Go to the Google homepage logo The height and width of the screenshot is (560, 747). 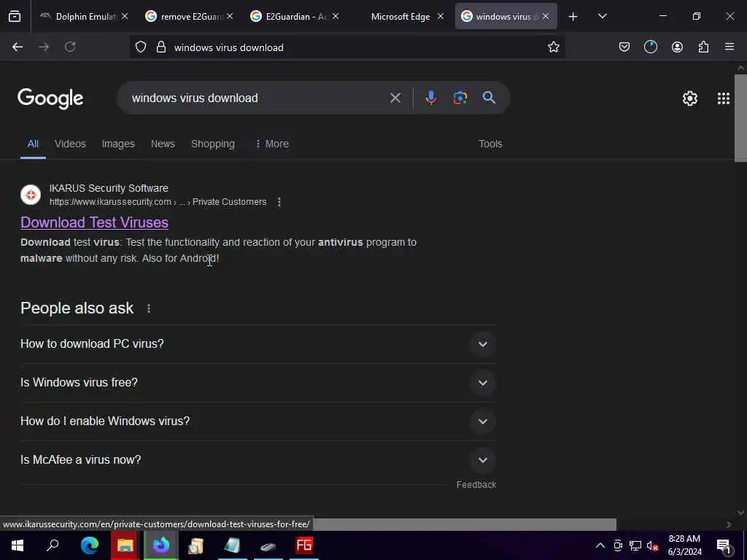click(x=50, y=98)
